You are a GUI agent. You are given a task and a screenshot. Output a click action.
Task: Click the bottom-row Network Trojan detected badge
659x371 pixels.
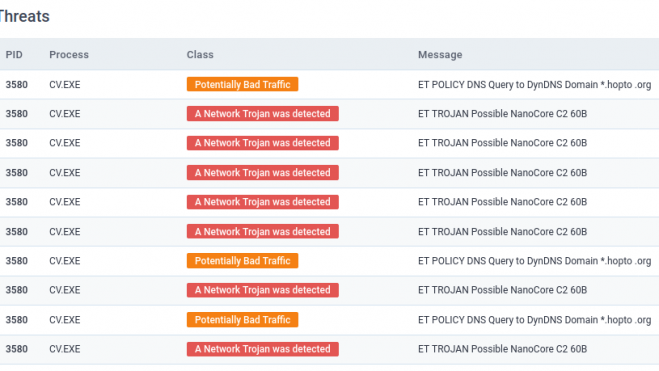263,349
